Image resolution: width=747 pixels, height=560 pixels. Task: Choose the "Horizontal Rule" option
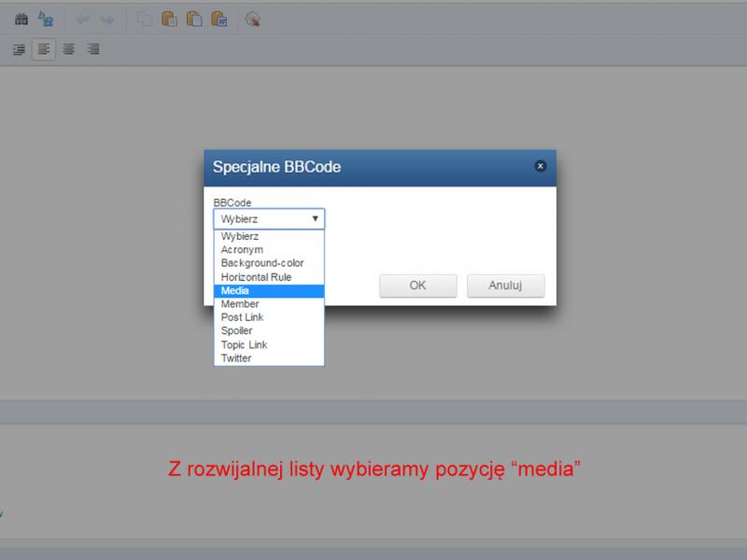[269, 277]
